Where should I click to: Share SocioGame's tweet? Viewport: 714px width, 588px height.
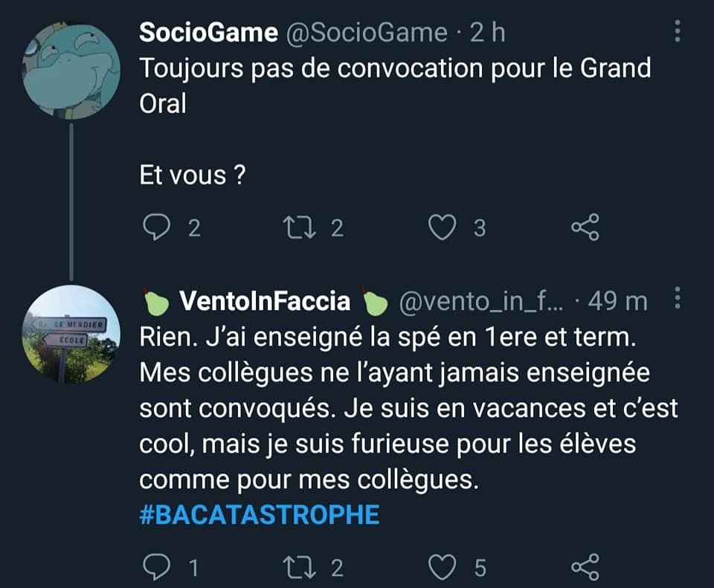tap(585, 228)
